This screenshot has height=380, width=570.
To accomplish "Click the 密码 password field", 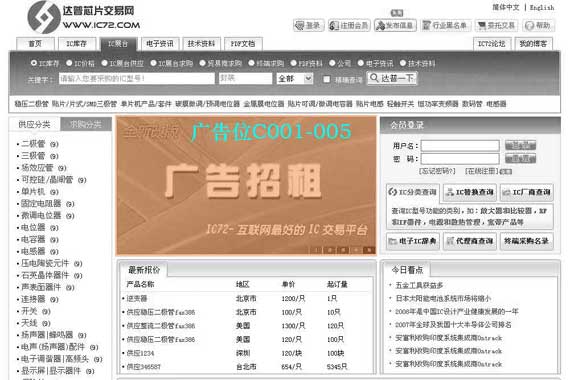I will tap(460, 159).
